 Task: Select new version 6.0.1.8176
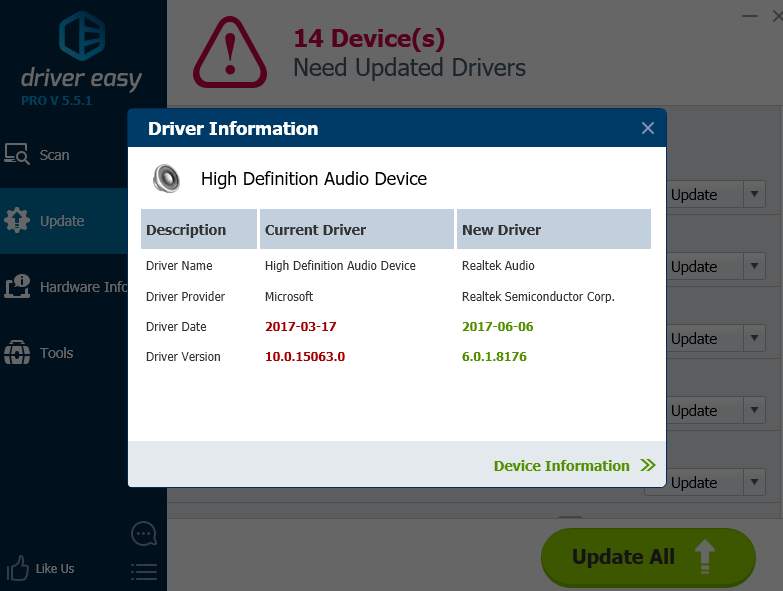pyautogui.click(x=494, y=356)
